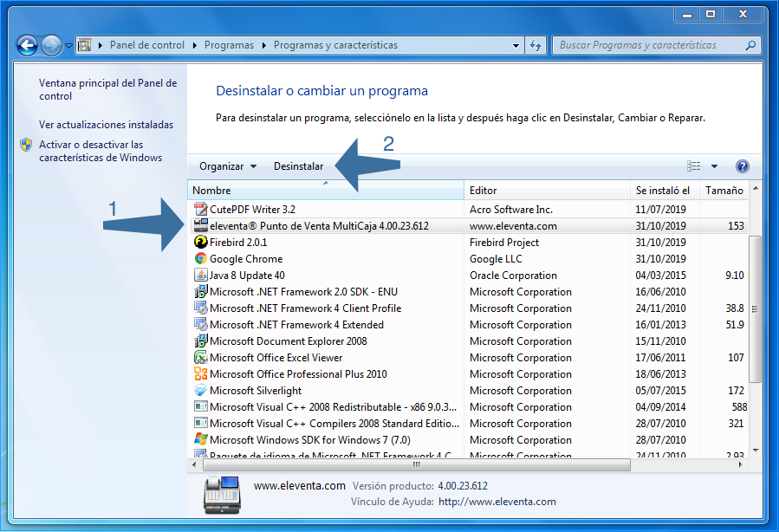Click the Firebird 2.0.1 icon

(201, 242)
